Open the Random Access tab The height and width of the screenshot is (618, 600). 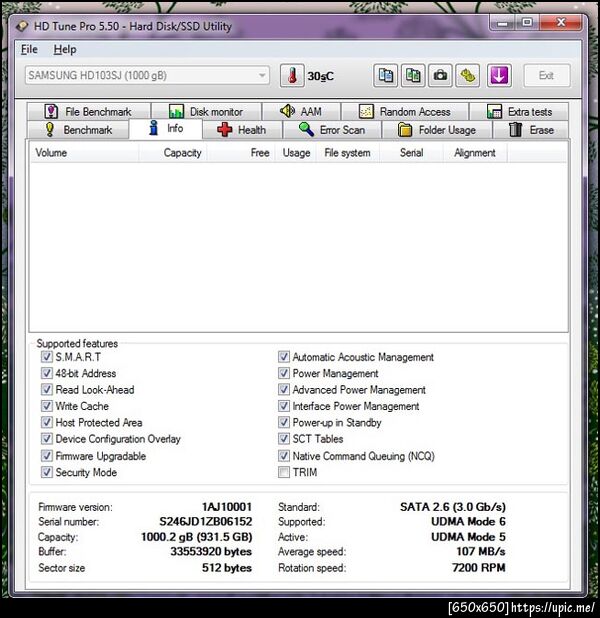405,112
